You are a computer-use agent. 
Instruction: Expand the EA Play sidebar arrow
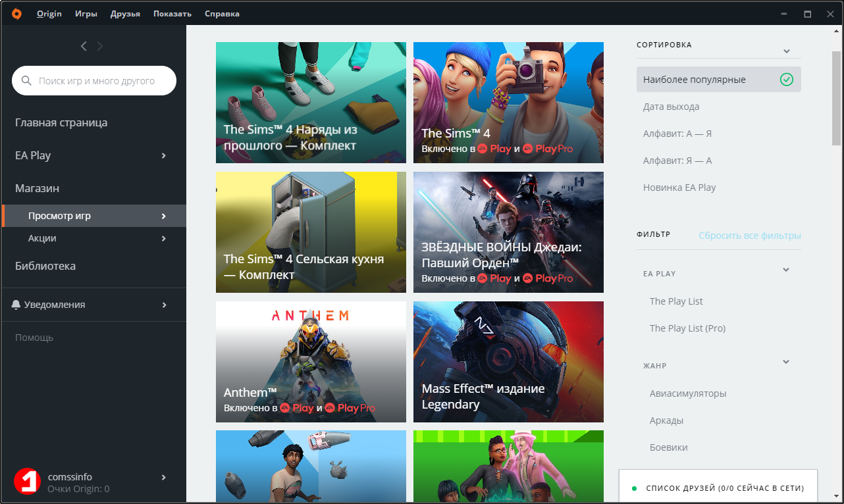pyautogui.click(x=164, y=155)
